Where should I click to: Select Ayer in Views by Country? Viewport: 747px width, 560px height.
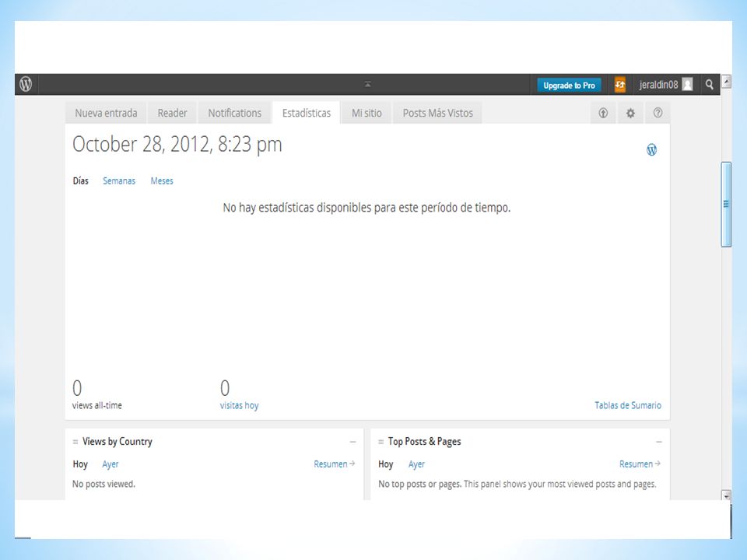point(110,464)
